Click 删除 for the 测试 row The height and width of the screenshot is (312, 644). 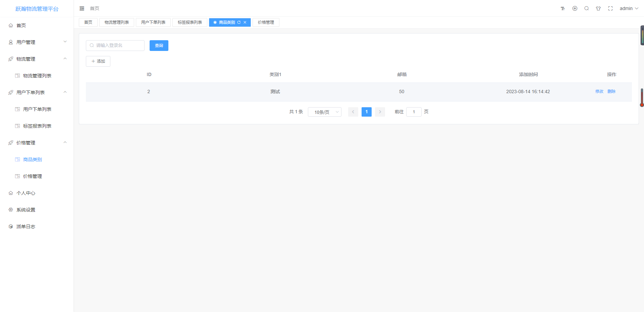click(x=611, y=91)
